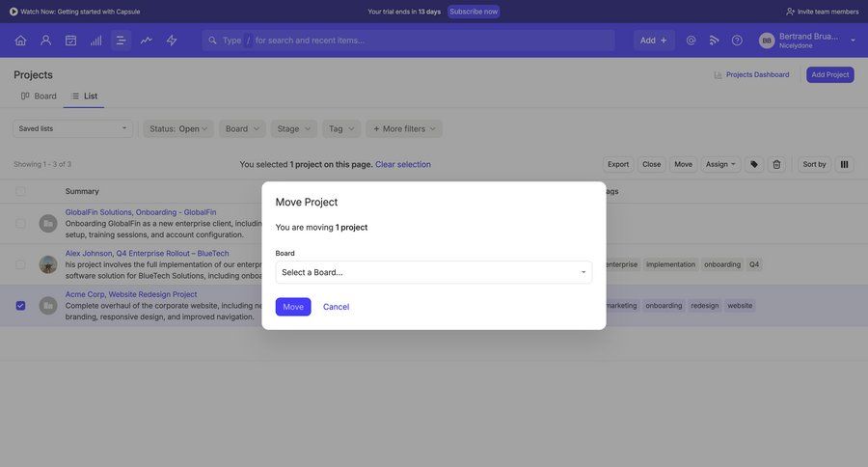The height and width of the screenshot is (467, 868).
Task: Open the Workflows lightning bolt icon
Action: (172, 41)
